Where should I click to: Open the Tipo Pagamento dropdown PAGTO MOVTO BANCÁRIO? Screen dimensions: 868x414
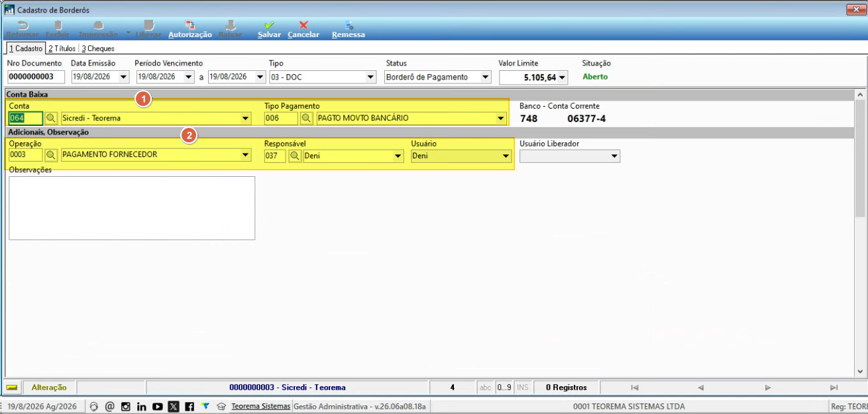501,119
